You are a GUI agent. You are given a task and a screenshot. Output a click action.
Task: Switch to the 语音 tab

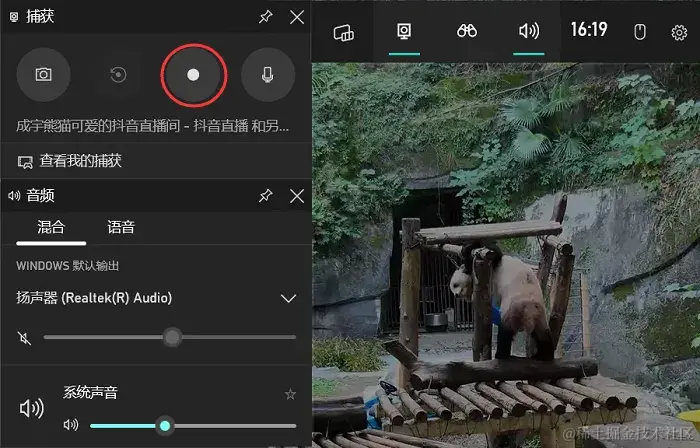tap(121, 227)
